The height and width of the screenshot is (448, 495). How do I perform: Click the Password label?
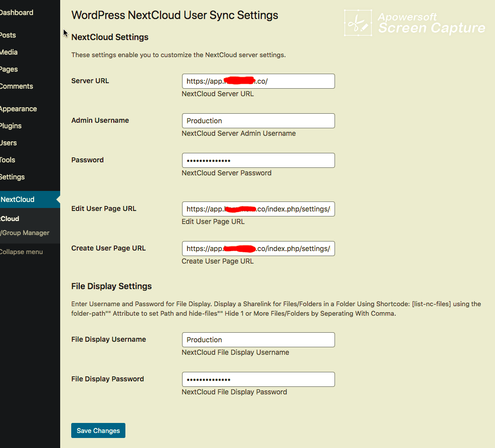coord(87,160)
